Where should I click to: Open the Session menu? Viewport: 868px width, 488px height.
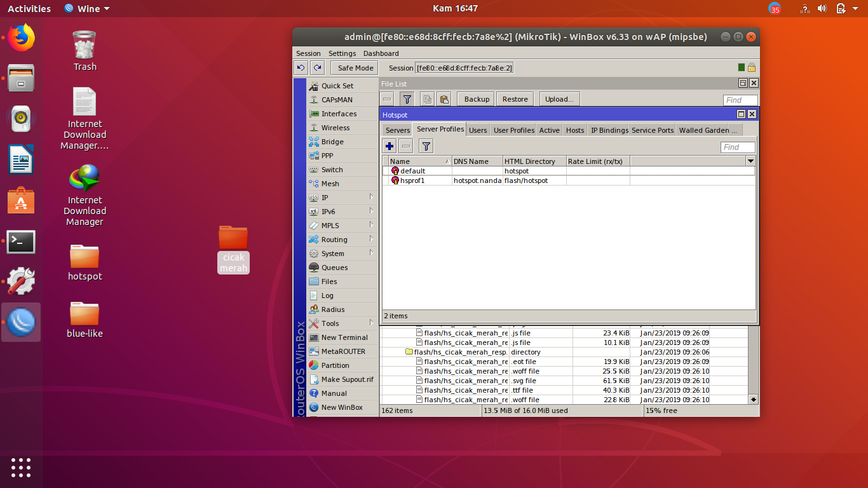pyautogui.click(x=308, y=53)
